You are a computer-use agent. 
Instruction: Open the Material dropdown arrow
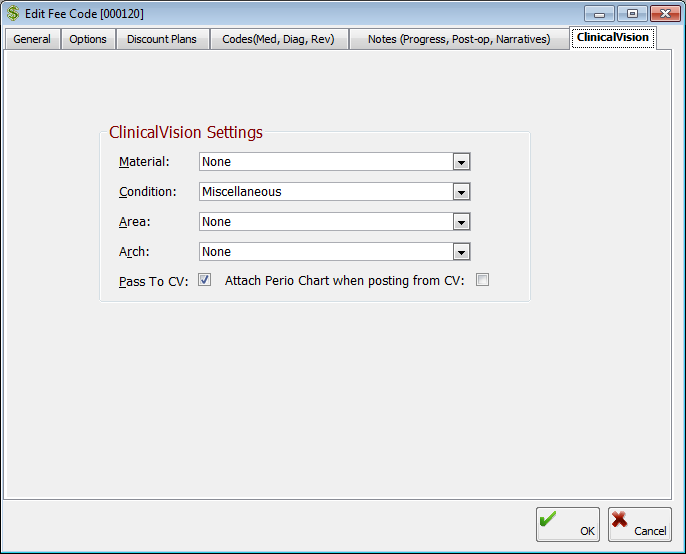point(461,162)
